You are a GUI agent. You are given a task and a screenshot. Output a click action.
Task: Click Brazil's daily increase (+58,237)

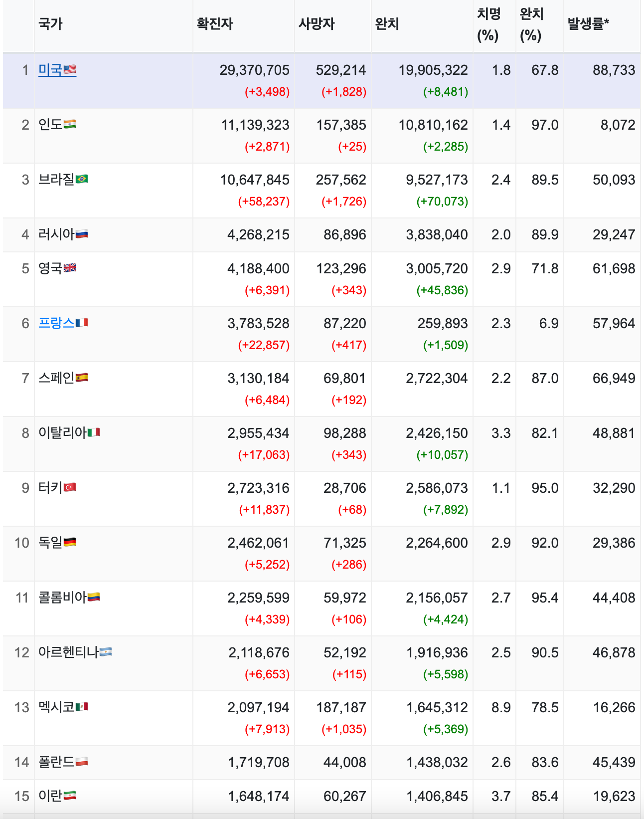(264, 202)
